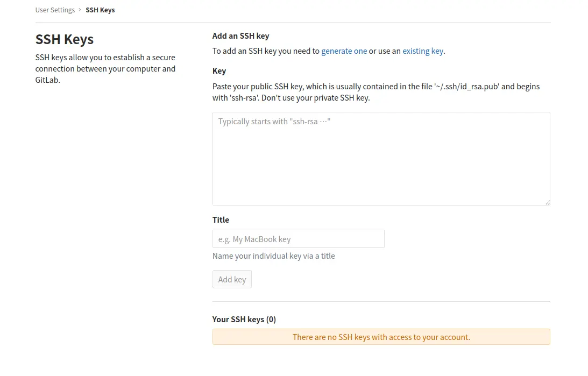Click the "Your SSH keys (0)" heading
This screenshot has width=588, height=376.
pos(244,319)
